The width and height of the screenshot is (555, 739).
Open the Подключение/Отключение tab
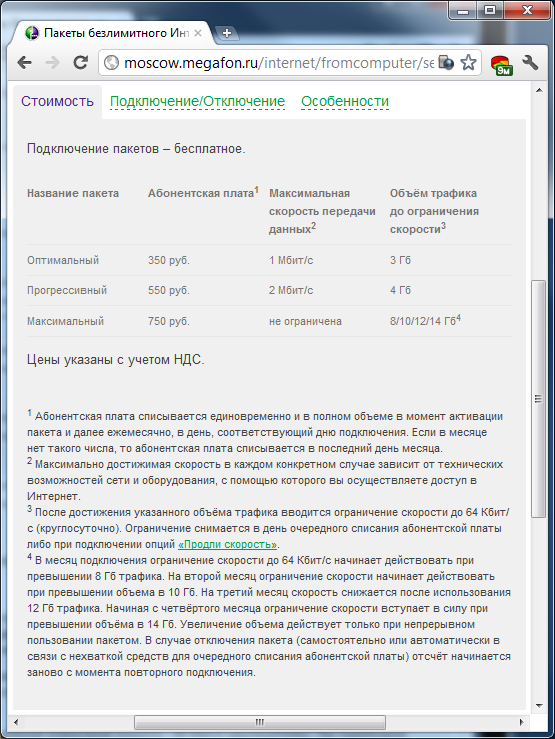[197, 101]
